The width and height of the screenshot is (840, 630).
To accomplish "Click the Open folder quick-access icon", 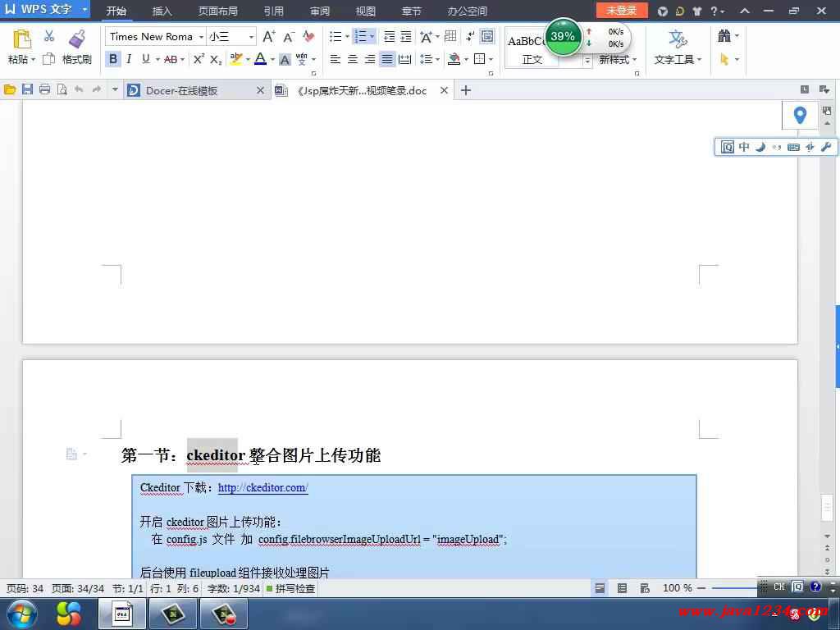I will [10, 90].
